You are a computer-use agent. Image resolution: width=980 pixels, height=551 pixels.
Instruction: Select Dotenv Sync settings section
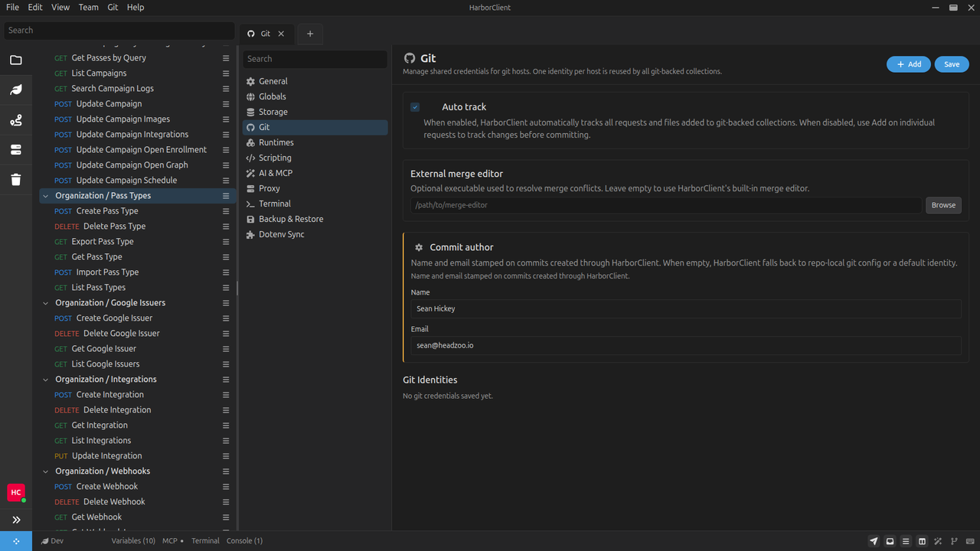click(x=315, y=234)
